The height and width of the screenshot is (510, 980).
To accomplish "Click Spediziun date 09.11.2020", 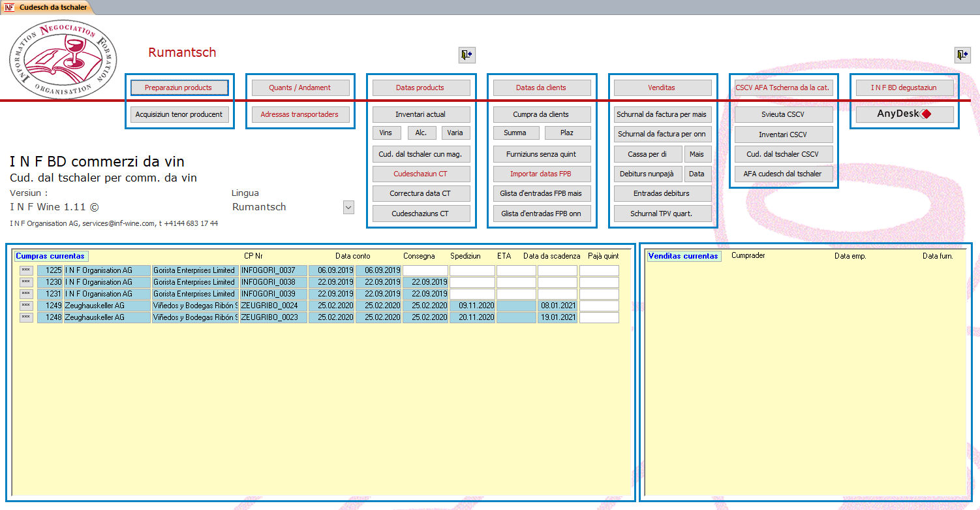I will (x=472, y=306).
